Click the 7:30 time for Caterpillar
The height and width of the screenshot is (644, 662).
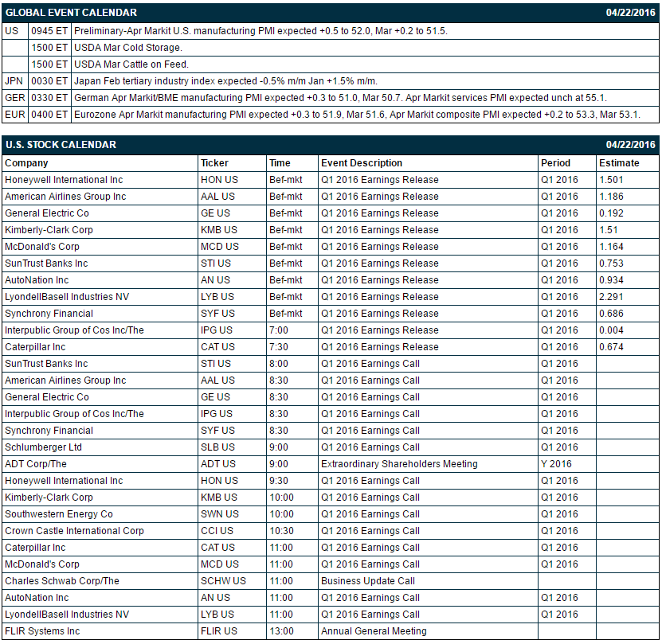tap(279, 347)
